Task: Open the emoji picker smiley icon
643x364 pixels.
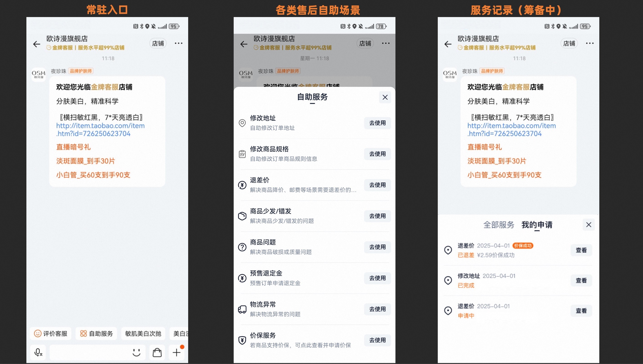Action: coord(137,352)
